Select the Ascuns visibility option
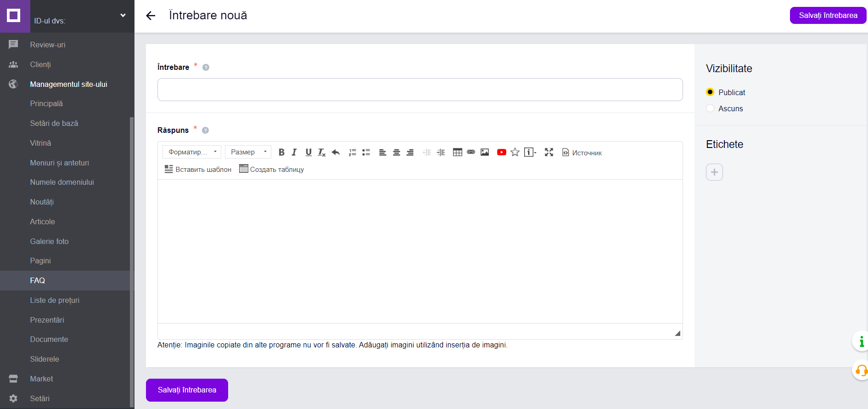Screen dimensions: 868x409 tap(710, 108)
